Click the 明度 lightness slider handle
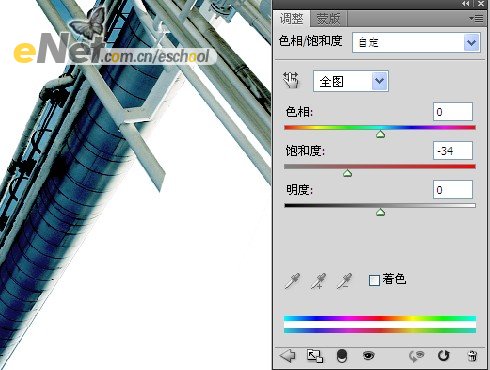The image size is (490, 370). [380, 212]
